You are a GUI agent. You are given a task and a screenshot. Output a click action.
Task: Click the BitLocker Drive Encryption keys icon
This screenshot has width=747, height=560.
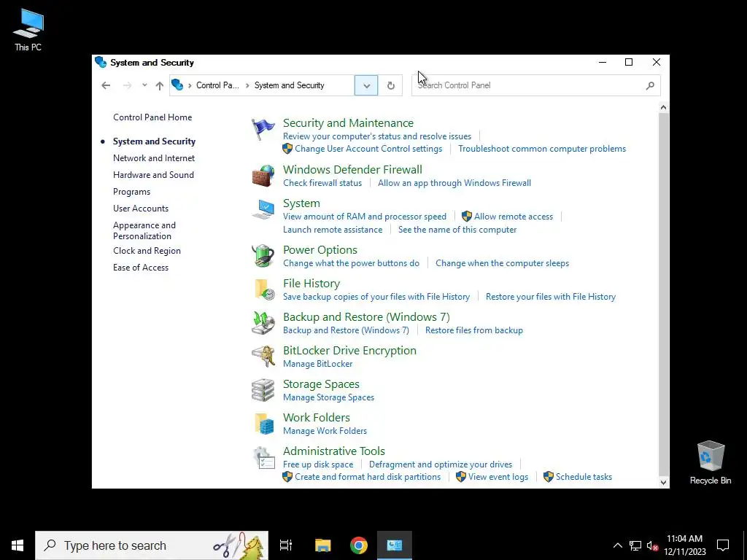click(263, 356)
